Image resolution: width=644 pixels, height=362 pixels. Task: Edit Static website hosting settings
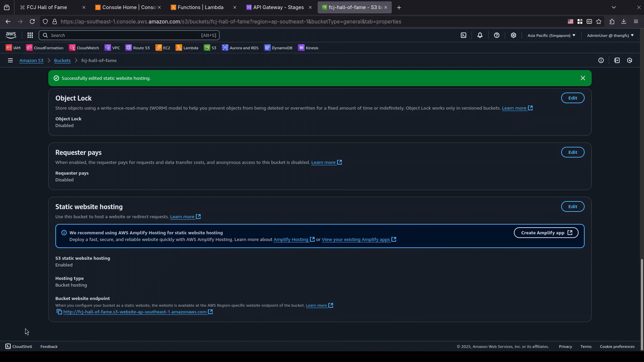pyautogui.click(x=573, y=207)
